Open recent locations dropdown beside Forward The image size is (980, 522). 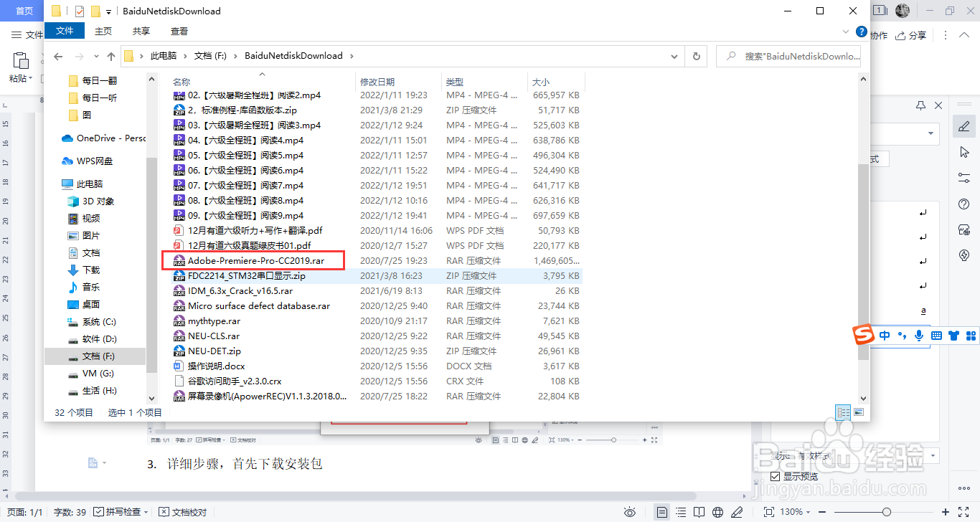(x=96, y=56)
